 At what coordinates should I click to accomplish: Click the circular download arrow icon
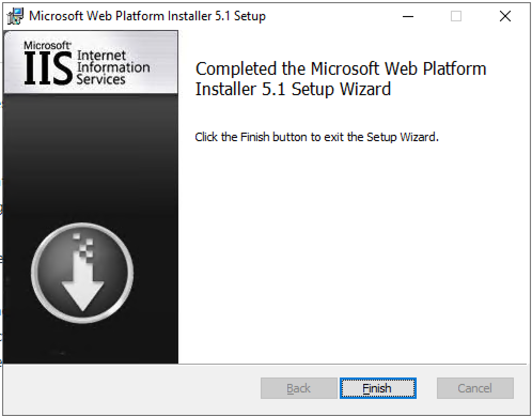[82, 272]
